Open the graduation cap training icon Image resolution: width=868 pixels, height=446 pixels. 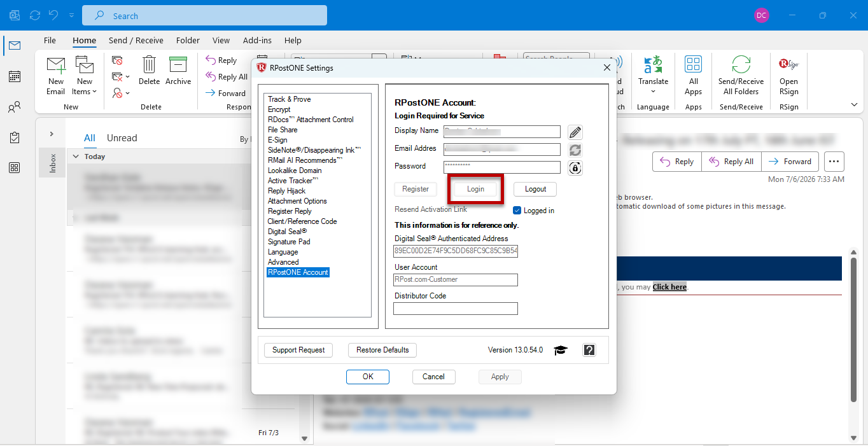click(560, 350)
